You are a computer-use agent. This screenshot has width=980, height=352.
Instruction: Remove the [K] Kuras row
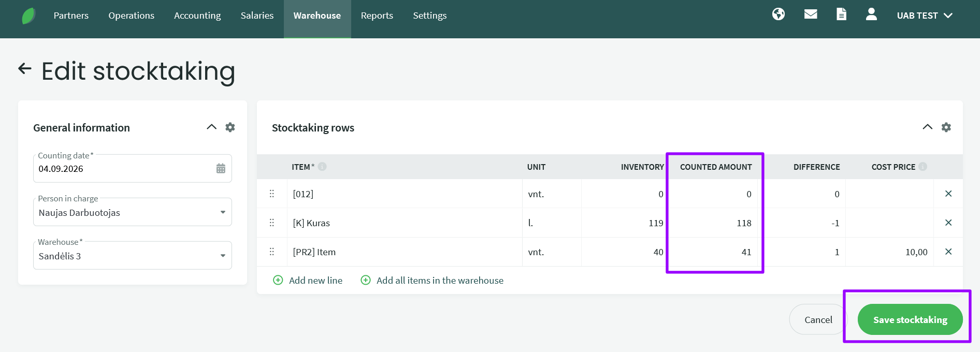948,223
